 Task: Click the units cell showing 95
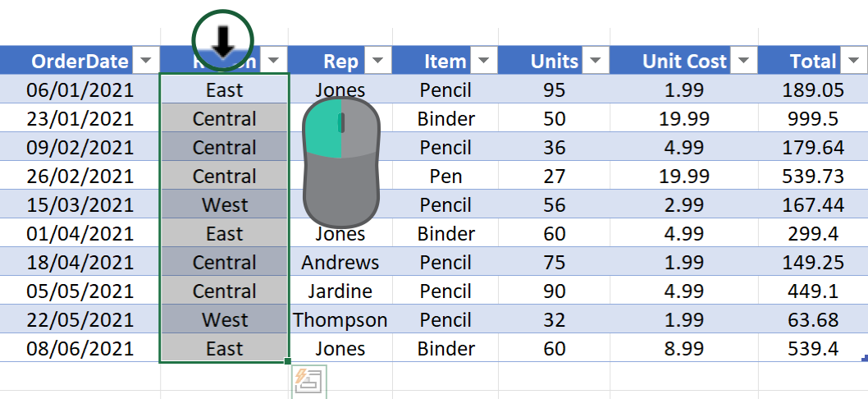coord(555,90)
